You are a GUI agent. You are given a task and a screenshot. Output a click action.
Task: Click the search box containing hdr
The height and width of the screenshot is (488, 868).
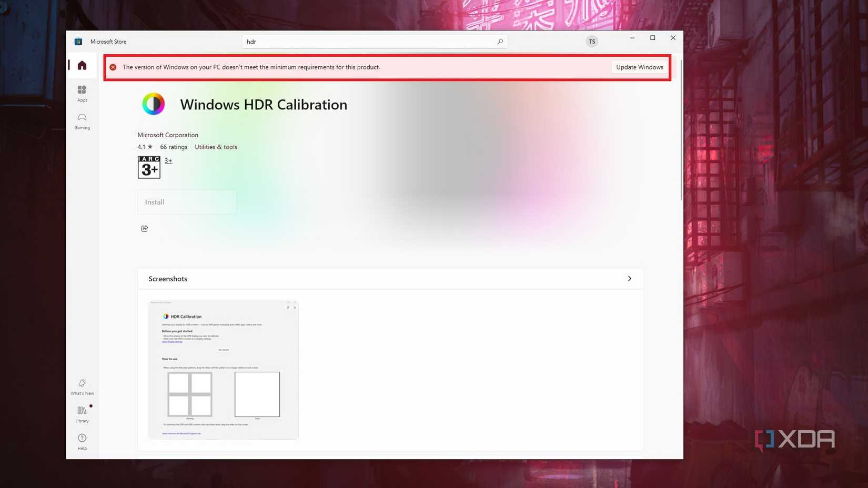(x=375, y=42)
